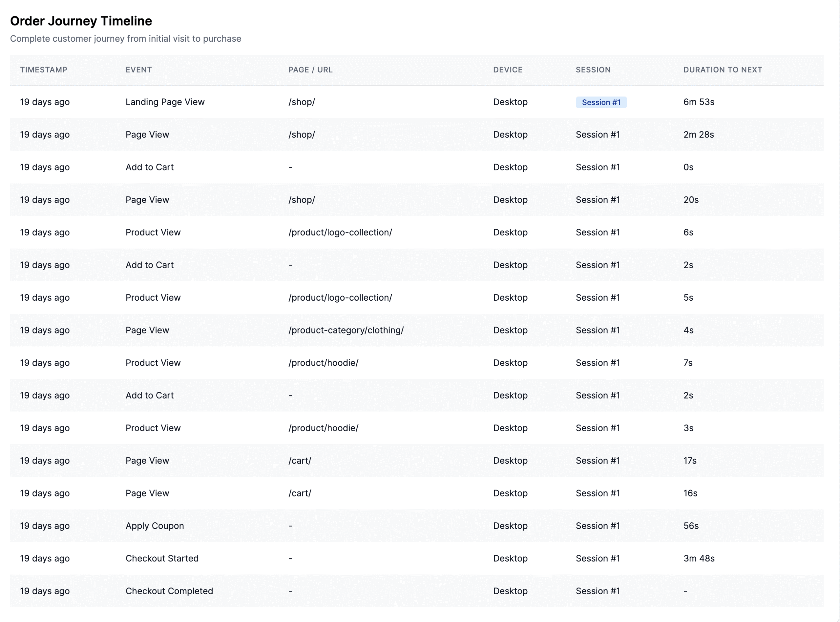Screen dimensions: 840x622
Task: Click the 6m 53s duration value
Action: (698, 102)
